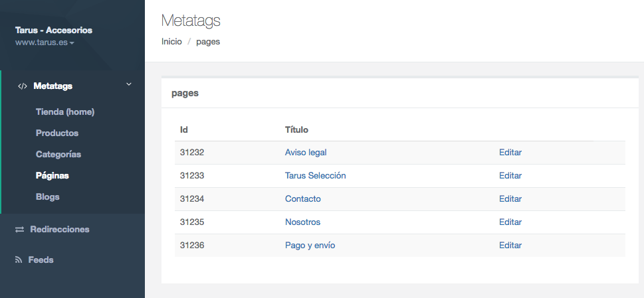Open Blogs submenu item
Screen dimensions: 644x298
pyautogui.click(x=48, y=196)
